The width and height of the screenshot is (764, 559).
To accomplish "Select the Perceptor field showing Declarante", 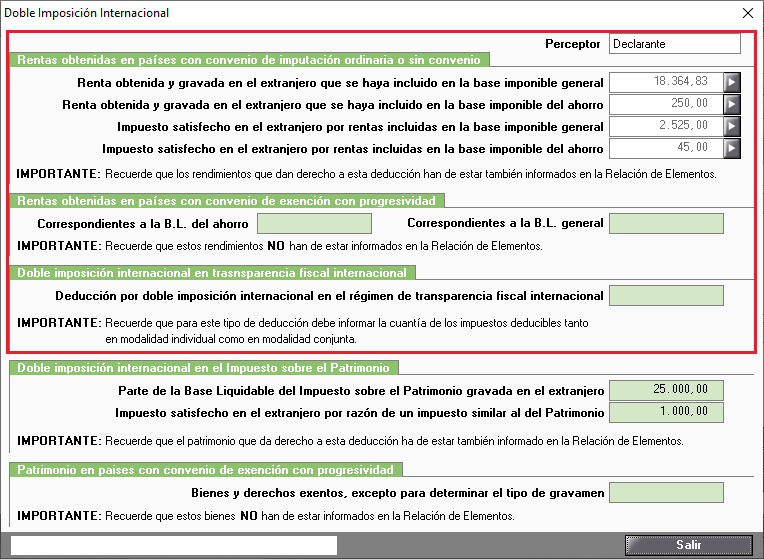I will tap(675, 44).
